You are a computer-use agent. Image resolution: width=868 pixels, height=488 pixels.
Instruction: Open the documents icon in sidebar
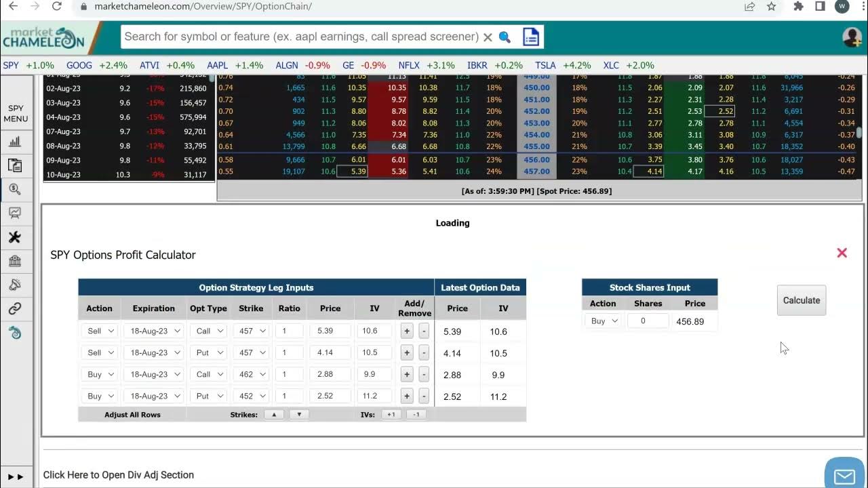coord(15,165)
